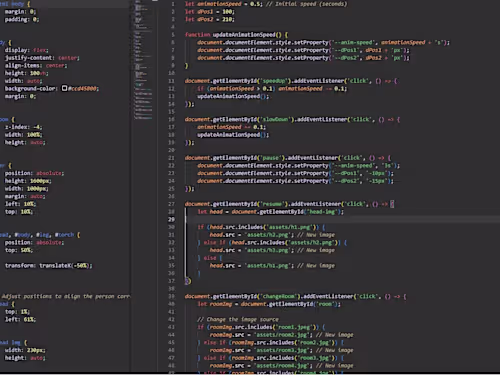This screenshot has width=500, height=375.
Task: Click 'let head = document.getElementById' line
Action: (x=271, y=212)
